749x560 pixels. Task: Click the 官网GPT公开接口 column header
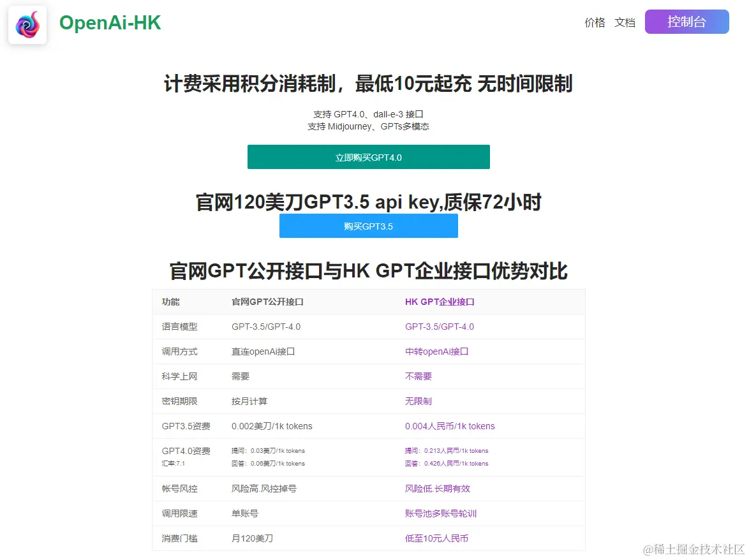267,302
